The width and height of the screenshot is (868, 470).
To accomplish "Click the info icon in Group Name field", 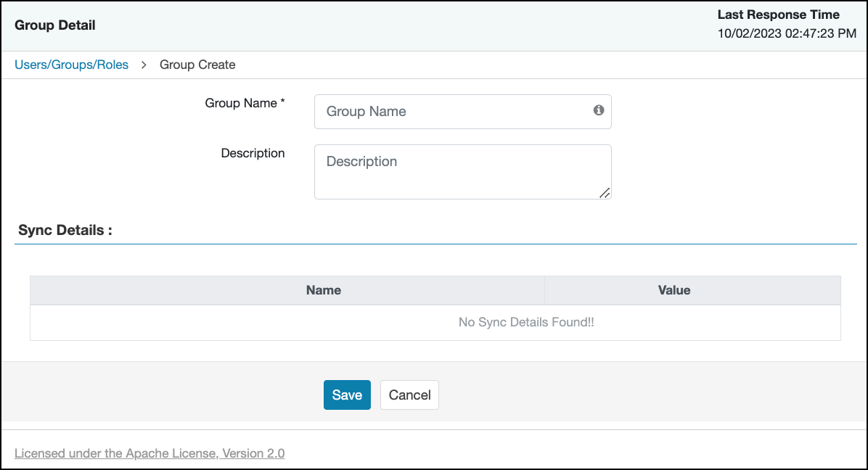I will (599, 110).
